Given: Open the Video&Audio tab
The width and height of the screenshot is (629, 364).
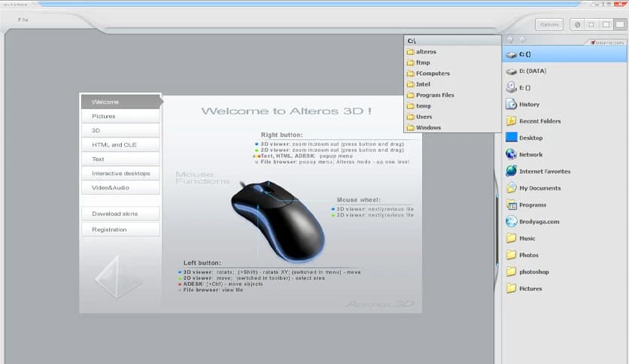Looking at the screenshot, I should [x=120, y=187].
